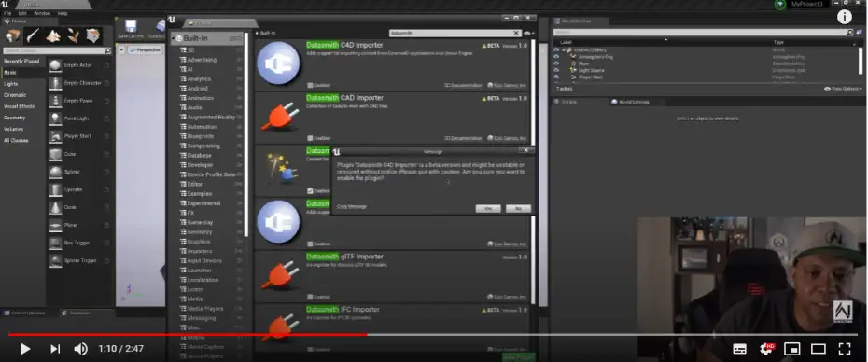Toggle YouTube subtitles button
Viewport: 868px width, 362px height.
tap(739, 349)
